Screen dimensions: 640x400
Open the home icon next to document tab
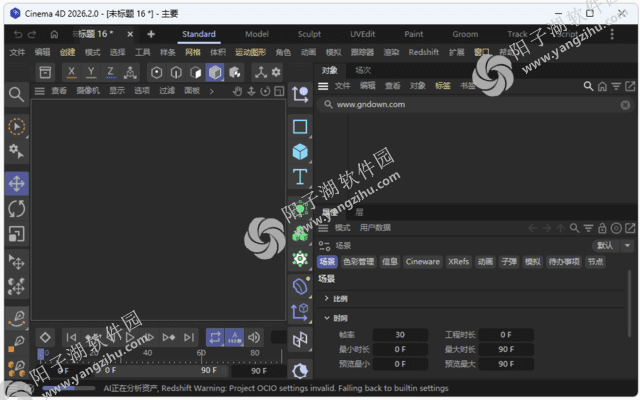tap(54, 34)
